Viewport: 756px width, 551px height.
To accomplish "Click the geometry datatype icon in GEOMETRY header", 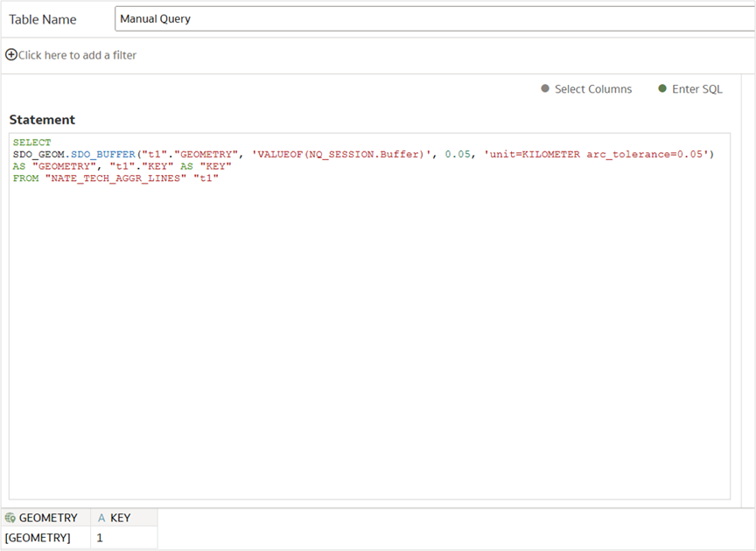I will click(8, 517).
